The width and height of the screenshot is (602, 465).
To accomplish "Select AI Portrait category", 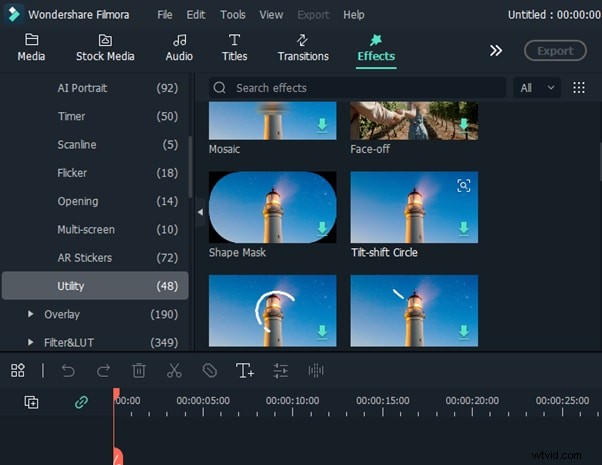I will click(95, 88).
